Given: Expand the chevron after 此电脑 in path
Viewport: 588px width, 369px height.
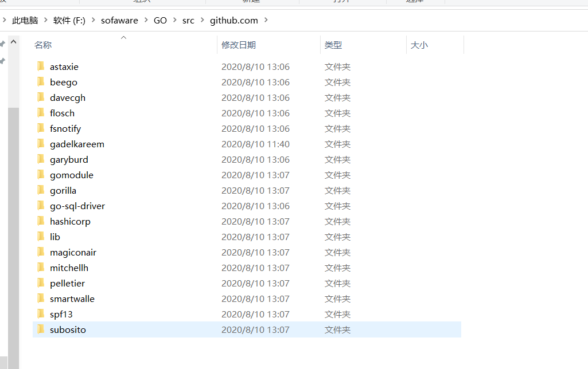Looking at the screenshot, I should (46, 20).
